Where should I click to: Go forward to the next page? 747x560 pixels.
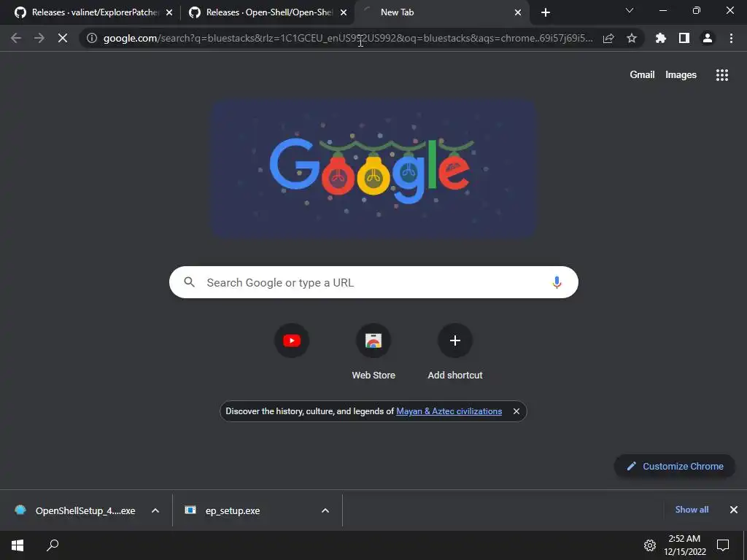[x=39, y=38]
